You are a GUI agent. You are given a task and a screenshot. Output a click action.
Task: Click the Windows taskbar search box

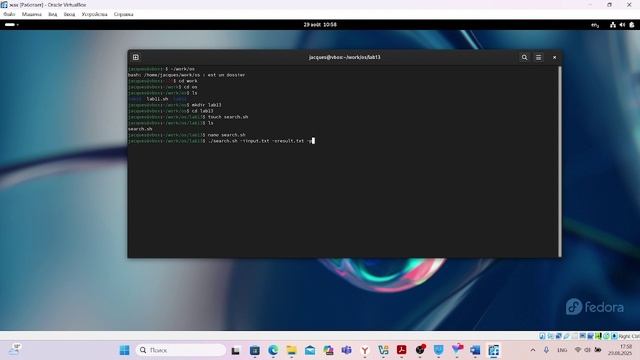pyautogui.click(x=180, y=350)
